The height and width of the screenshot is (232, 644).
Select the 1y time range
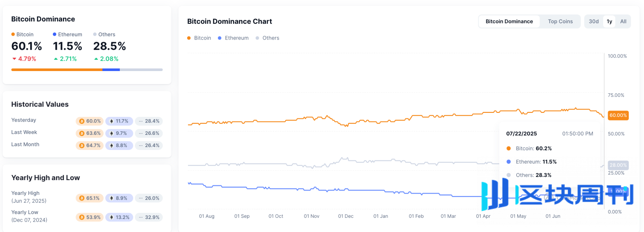click(x=609, y=21)
